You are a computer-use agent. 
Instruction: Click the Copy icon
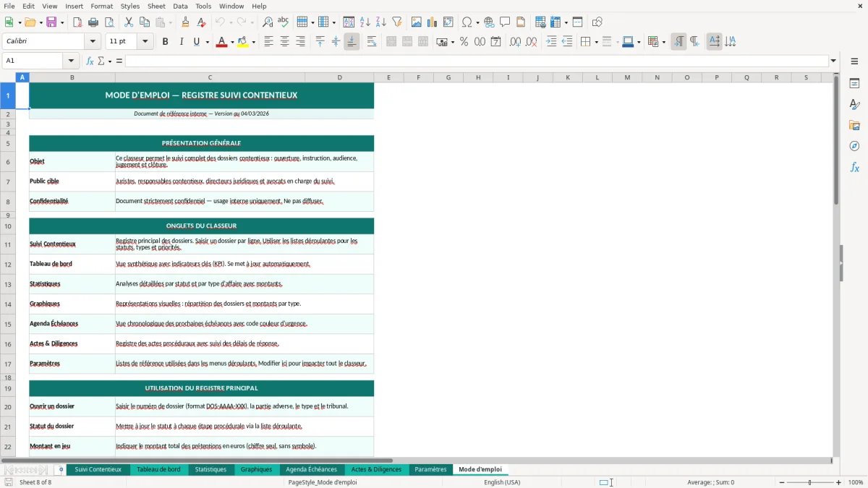click(145, 22)
